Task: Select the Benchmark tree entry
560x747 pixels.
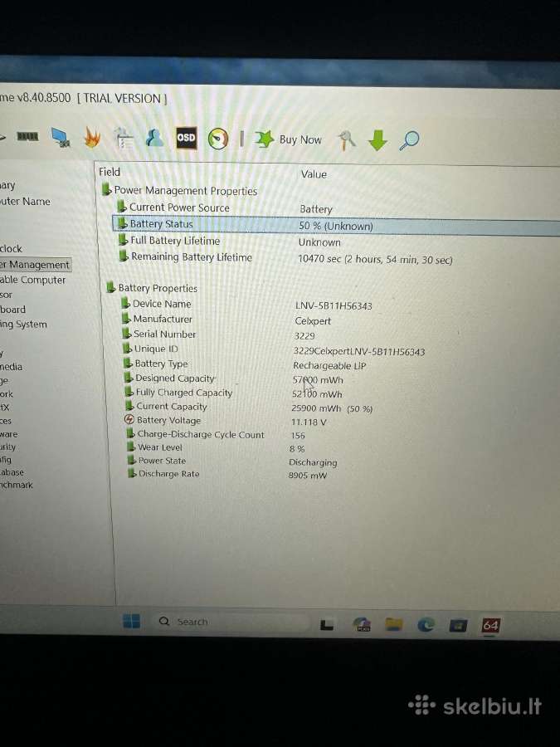Action: [17, 485]
